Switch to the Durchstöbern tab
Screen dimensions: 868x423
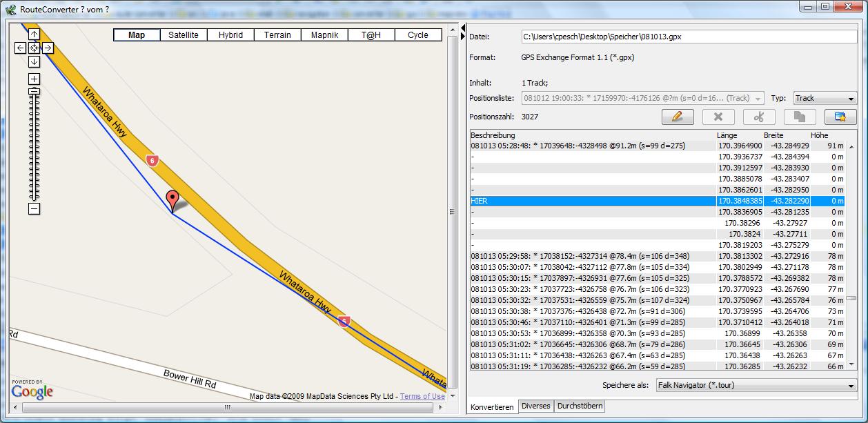[580, 406]
